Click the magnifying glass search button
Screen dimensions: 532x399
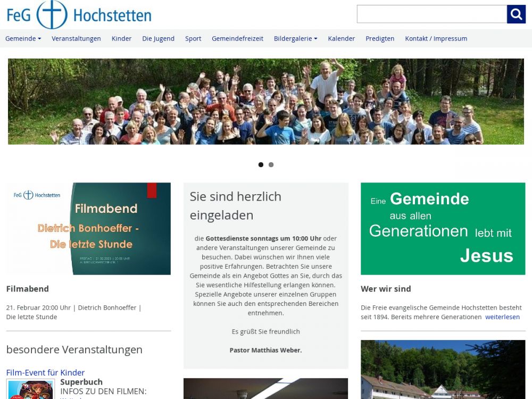coord(516,14)
